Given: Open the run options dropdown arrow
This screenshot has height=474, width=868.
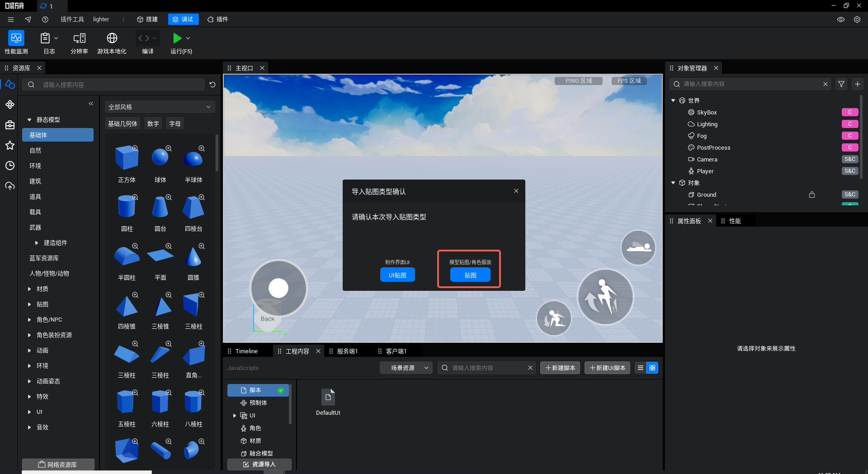Looking at the screenshot, I should click(x=188, y=38).
